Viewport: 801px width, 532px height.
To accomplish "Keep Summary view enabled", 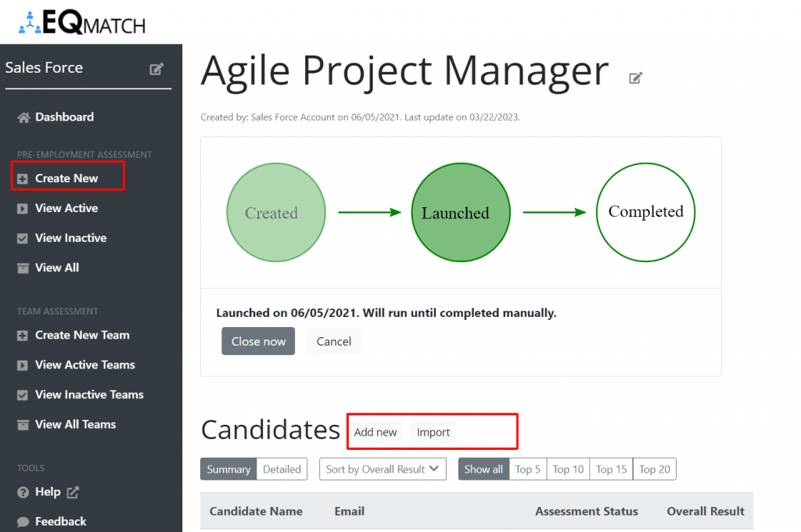I will (228, 469).
